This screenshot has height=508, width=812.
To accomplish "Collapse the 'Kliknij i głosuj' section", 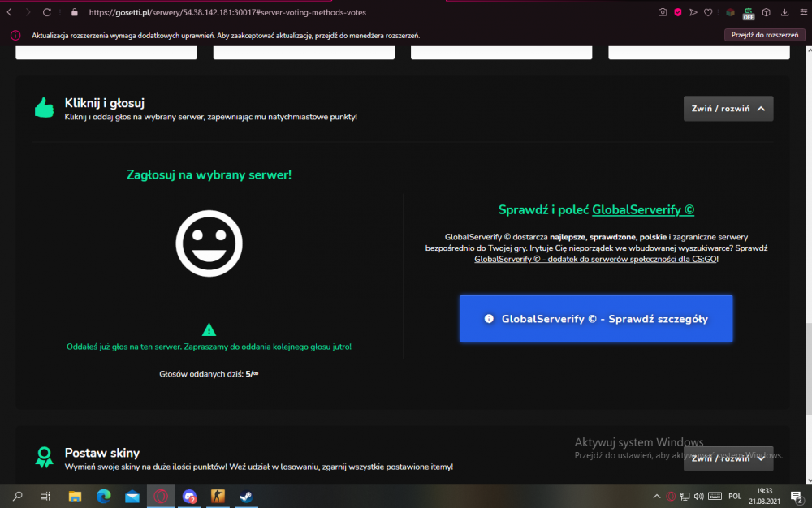I will pyautogui.click(x=728, y=109).
